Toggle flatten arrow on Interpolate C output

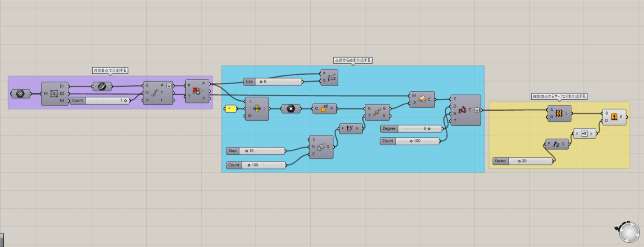point(477,110)
